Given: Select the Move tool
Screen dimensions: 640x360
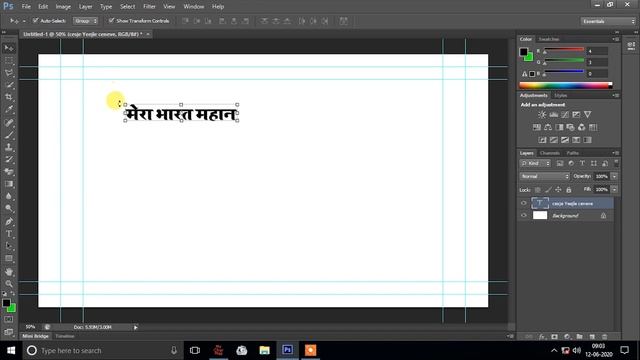Looking at the screenshot, I should tap(9, 49).
